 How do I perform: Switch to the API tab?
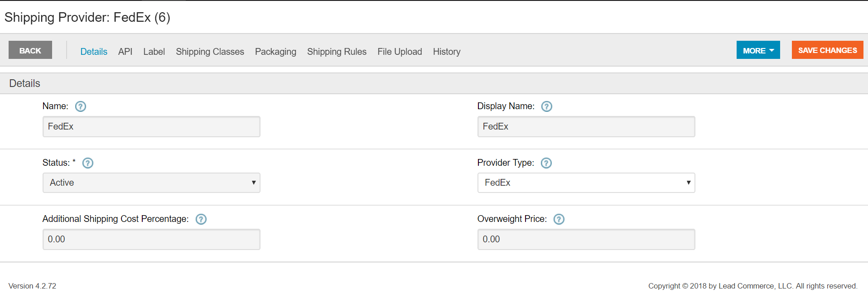click(125, 52)
